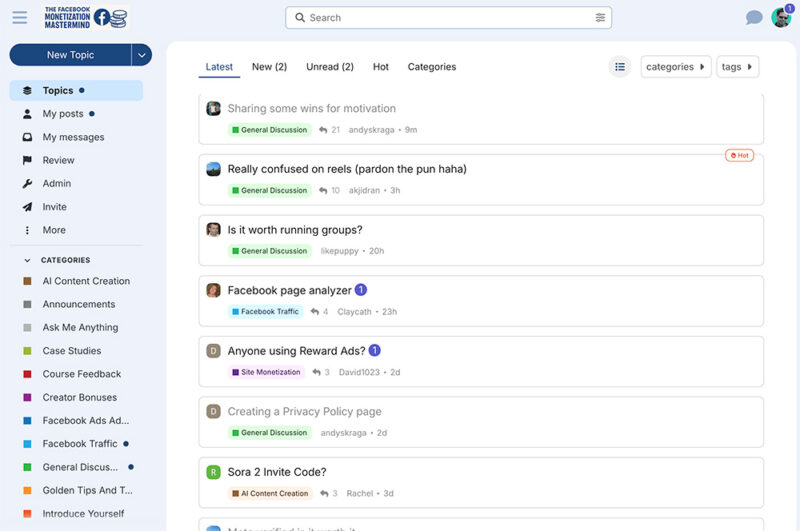The width and height of the screenshot is (800, 531).
Task: Click the More vertical dots icon
Action: 27,230
